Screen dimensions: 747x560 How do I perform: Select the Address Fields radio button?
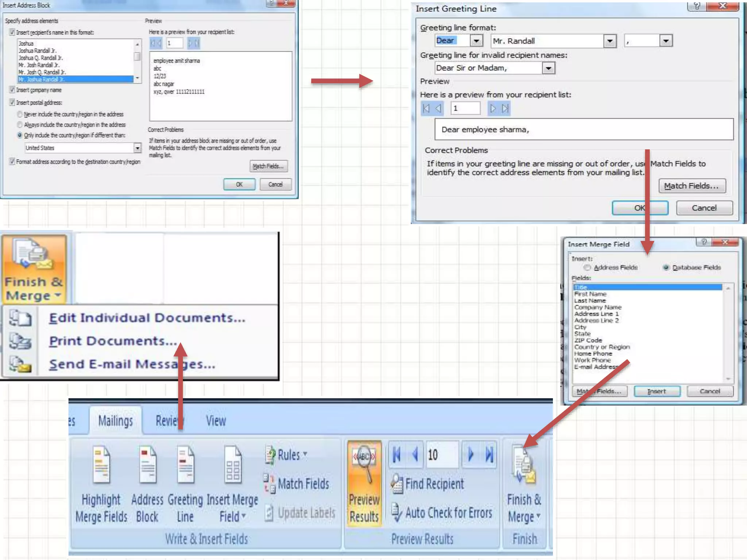(587, 268)
